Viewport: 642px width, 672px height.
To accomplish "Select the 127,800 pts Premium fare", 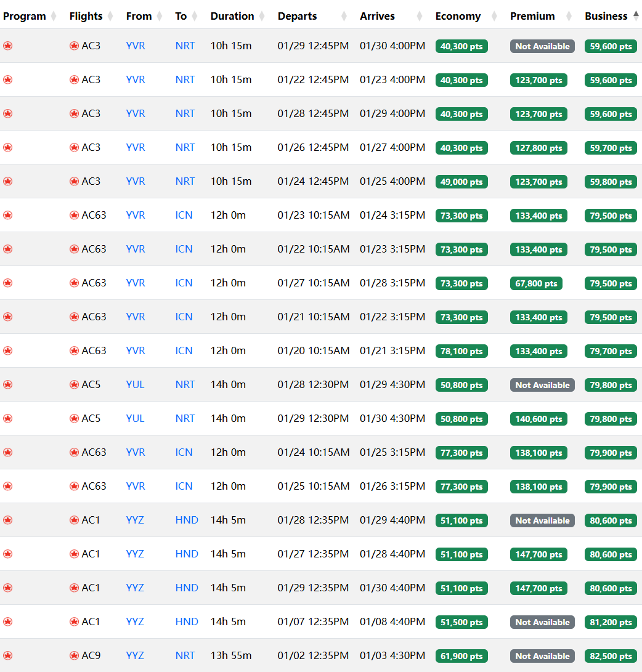I will pos(538,148).
